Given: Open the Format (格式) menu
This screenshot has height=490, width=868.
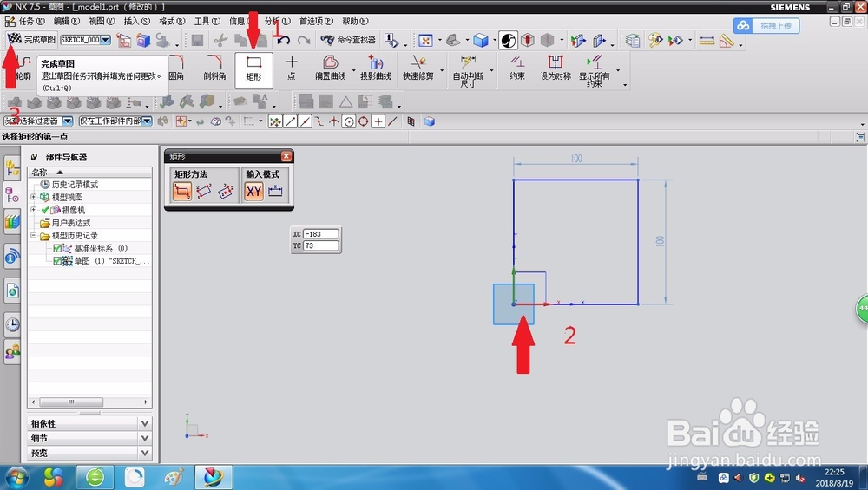Looking at the screenshot, I should pyautogui.click(x=172, y=21).
